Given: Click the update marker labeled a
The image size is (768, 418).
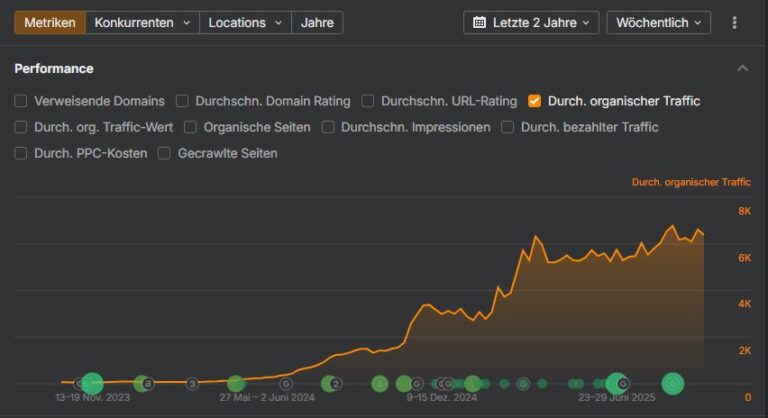Looking at the screenshot, I should point(147,383).
